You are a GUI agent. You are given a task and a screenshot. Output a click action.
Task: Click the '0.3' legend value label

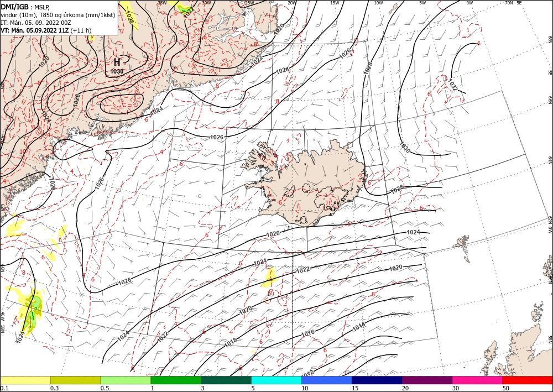tap(54, 388)
